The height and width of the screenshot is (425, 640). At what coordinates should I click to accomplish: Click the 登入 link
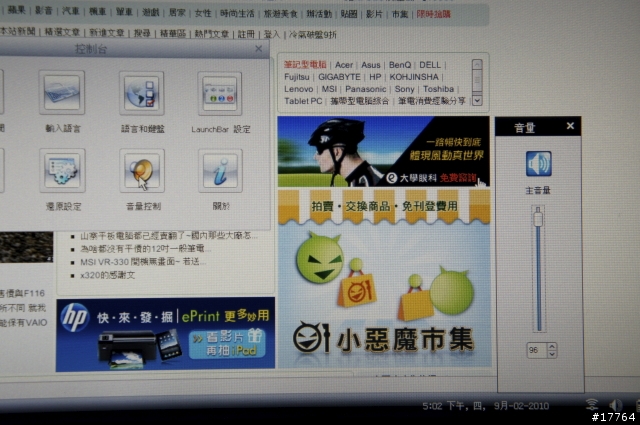click(x=272, y=35)
